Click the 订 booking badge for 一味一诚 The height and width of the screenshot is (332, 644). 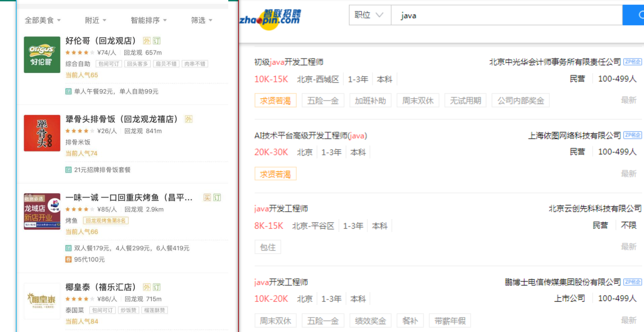pyautogui.click(x=217, y=198)
